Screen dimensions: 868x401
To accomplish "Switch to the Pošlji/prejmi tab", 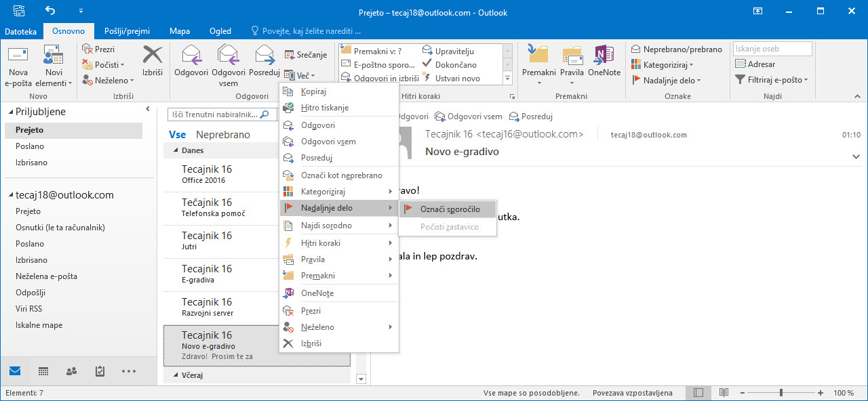I will (127, 31).
